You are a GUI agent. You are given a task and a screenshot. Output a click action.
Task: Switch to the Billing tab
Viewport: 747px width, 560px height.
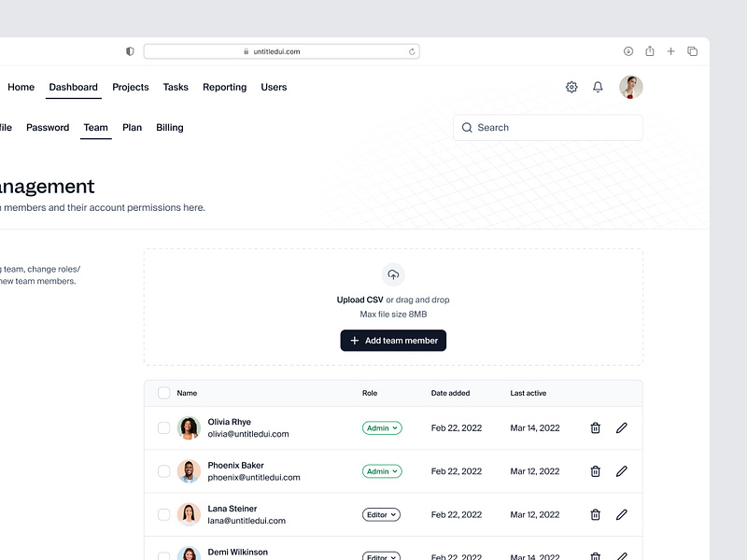170,127
